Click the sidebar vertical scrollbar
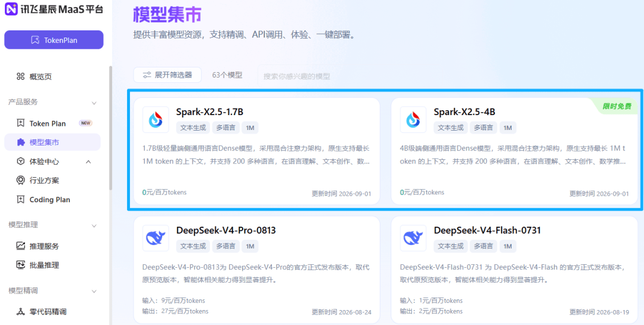The width and height of the screenshot is (644, 325). (110, 128)
